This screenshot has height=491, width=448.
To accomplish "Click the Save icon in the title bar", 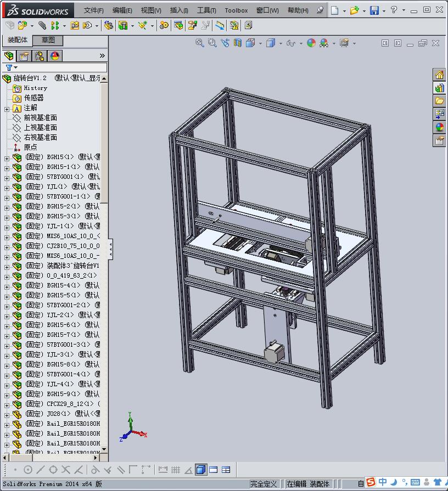I will [x=374, y=10].
